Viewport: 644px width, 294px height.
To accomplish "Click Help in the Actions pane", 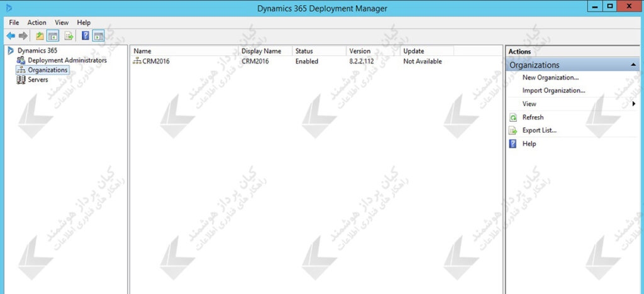I will [529, 144].
